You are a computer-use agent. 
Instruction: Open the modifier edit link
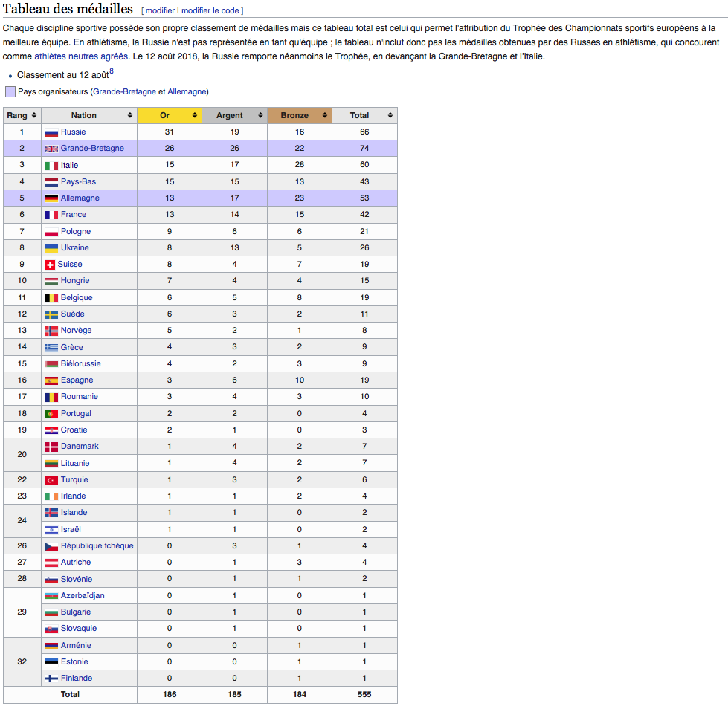click(x=160, y=10)
